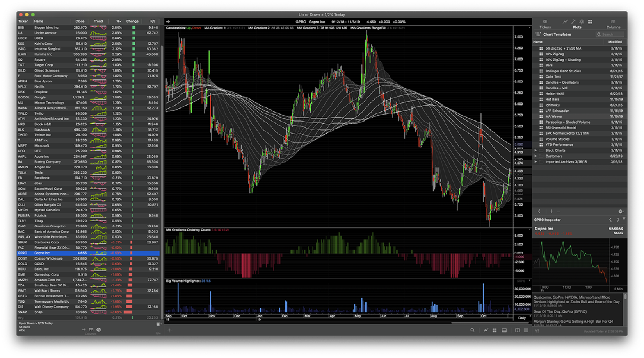Open the gear-shaped studies icon in Plots toolbar

pyautogui.click(x=582, y=22)
